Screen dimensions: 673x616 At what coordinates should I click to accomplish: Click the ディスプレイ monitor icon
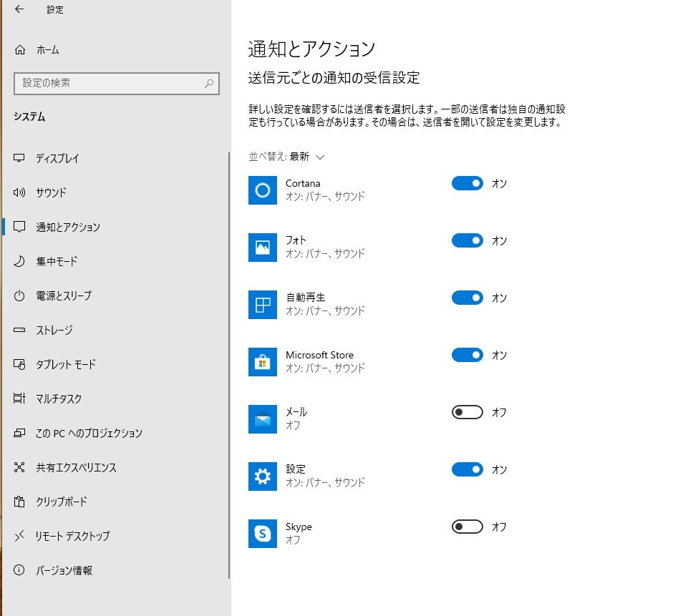(19, 158)
